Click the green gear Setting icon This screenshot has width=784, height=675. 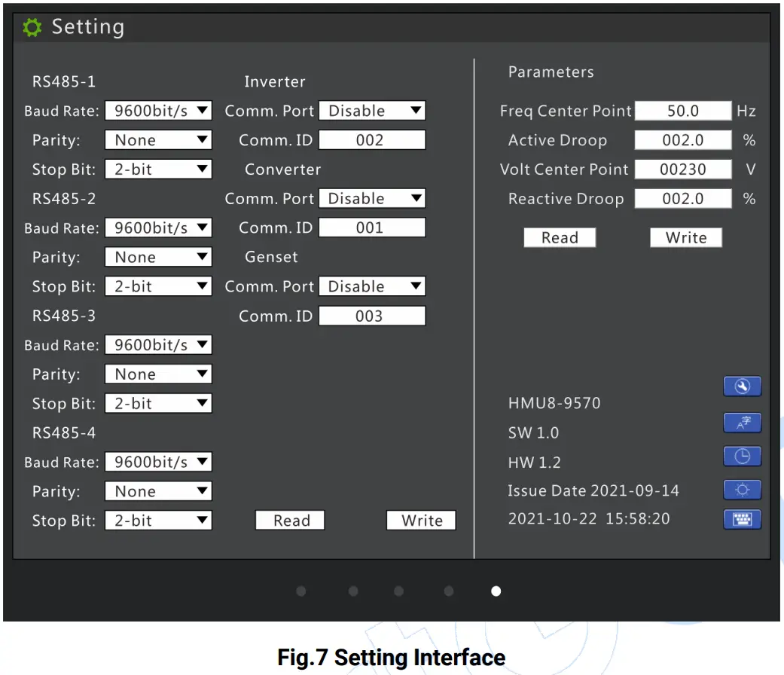click(x=32, y=28)
